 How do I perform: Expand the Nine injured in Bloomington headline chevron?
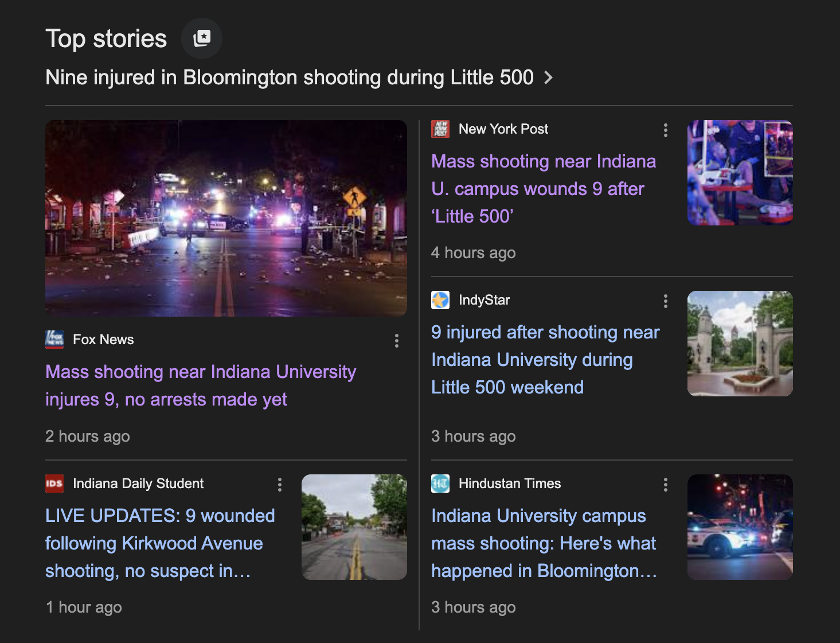click(x=549, y=77)
